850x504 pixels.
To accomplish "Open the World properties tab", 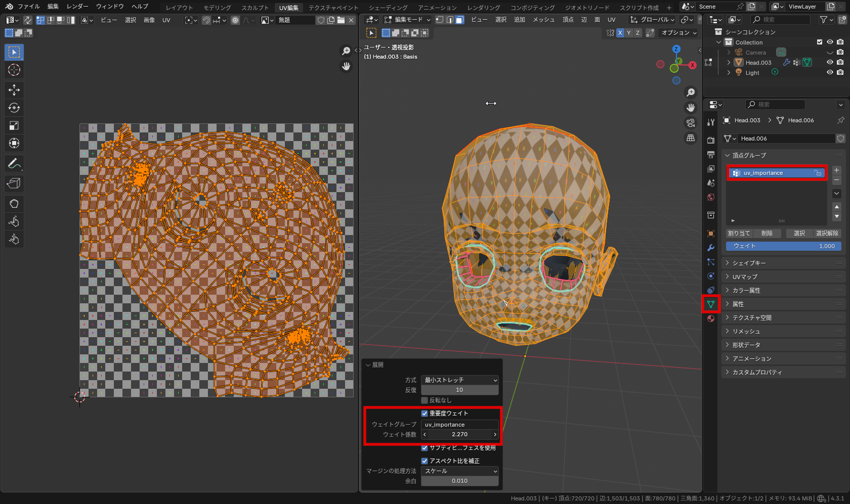I will pyautogui.click(x=710, y=197).
